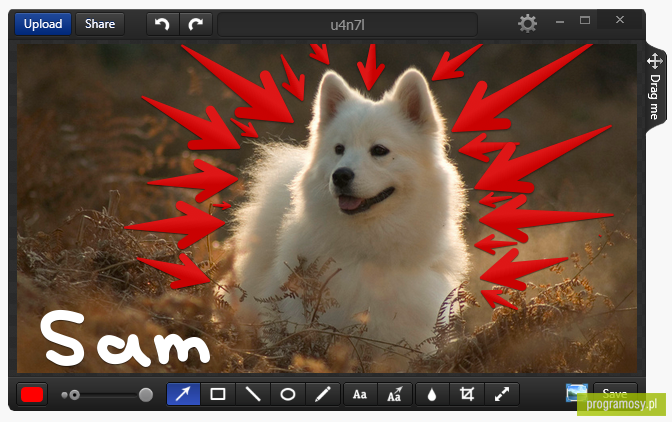The image size is (672, 422).
Task: Select the Line tool
Action: [253, 394]
